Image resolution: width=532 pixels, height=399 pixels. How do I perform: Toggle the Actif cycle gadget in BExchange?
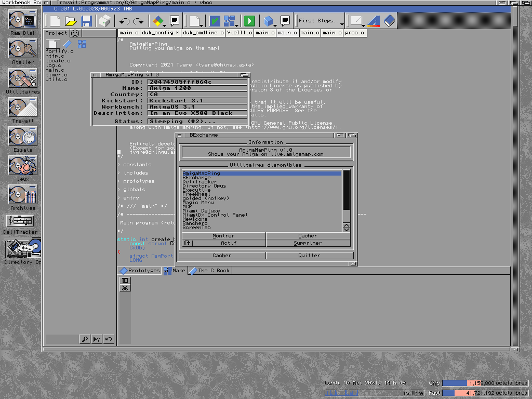click(x=224, y=243)
